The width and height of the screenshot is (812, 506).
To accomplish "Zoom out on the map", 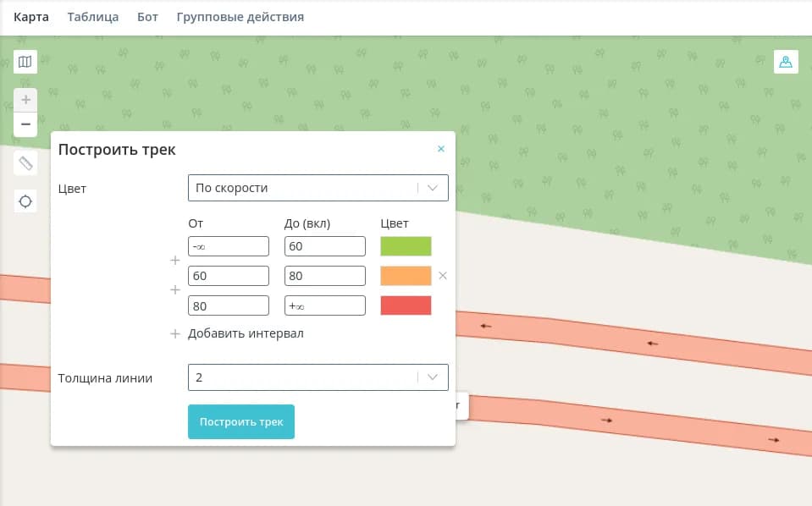I will (25, 124).
